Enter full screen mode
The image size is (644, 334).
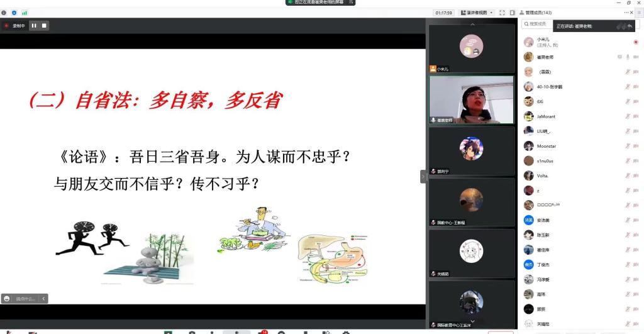[x=502, y=13]
